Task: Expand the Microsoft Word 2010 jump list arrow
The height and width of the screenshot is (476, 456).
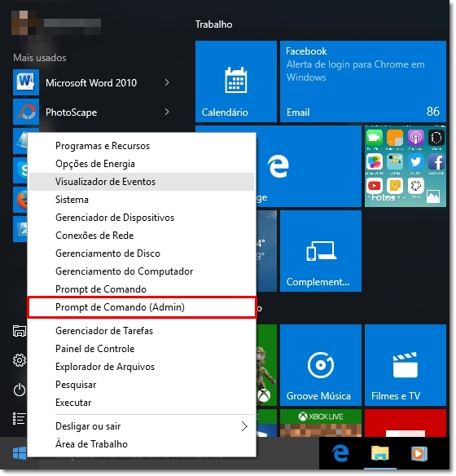Action: coord(167,82)
